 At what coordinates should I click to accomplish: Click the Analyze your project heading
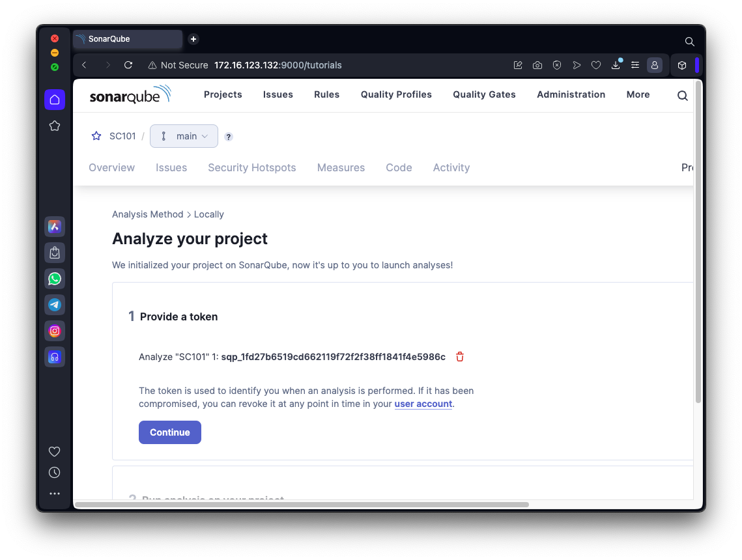[190, 239]
